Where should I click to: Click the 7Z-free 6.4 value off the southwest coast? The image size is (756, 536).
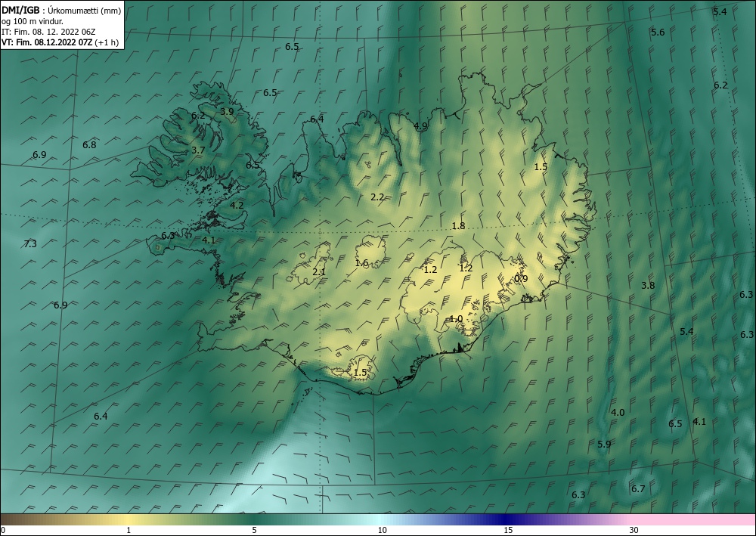coord(101,417)
